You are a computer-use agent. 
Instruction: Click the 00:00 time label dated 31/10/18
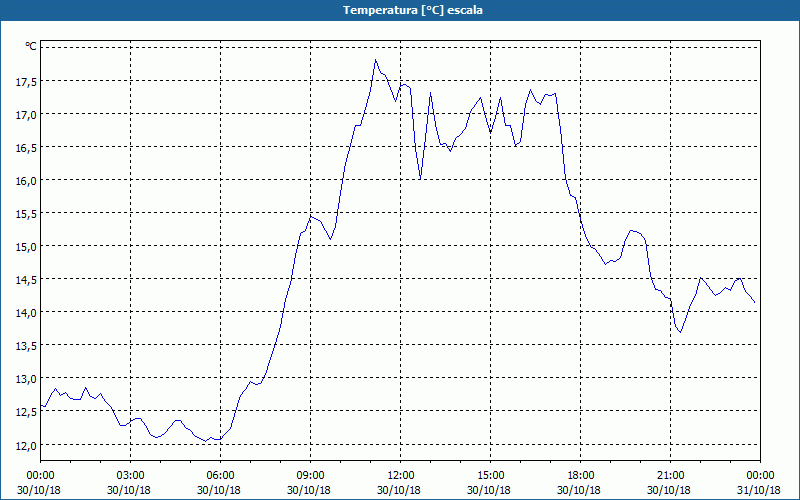760,476
